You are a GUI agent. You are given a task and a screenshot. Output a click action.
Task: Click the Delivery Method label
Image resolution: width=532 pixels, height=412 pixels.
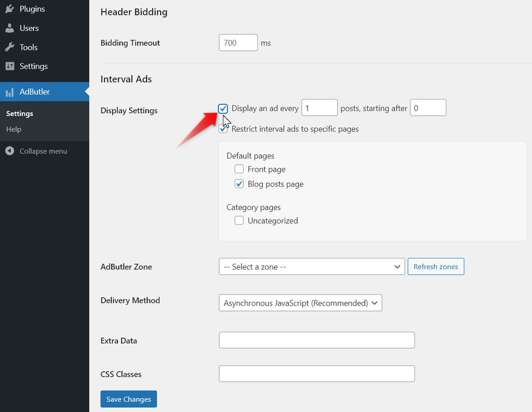point(130,300)
